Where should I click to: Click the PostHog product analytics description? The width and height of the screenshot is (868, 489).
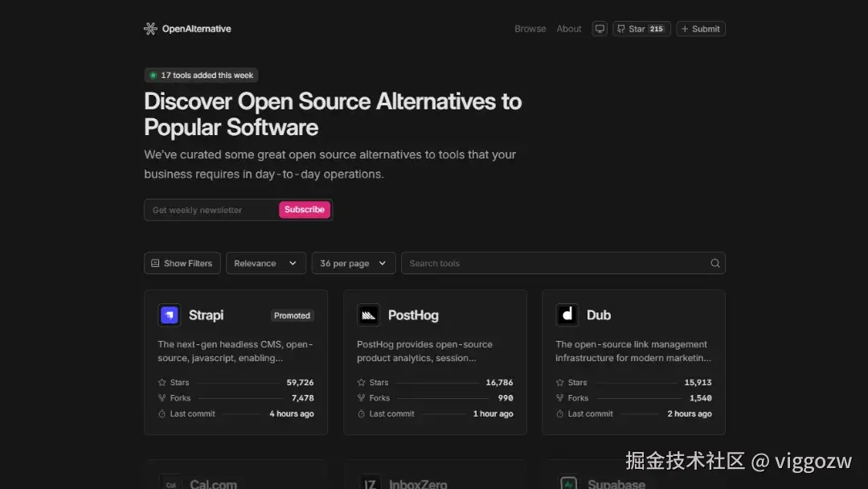click(x=424, y=351)
